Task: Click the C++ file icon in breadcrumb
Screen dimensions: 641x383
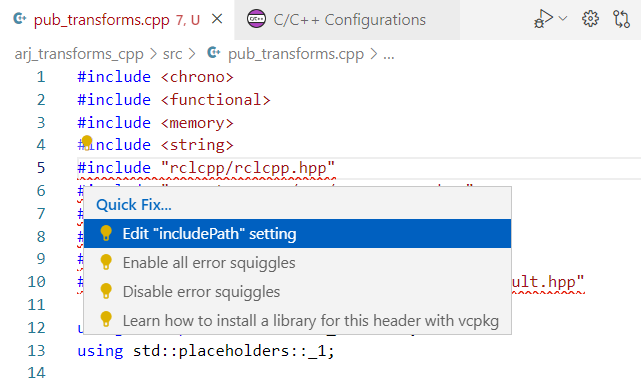Action: 213,53
